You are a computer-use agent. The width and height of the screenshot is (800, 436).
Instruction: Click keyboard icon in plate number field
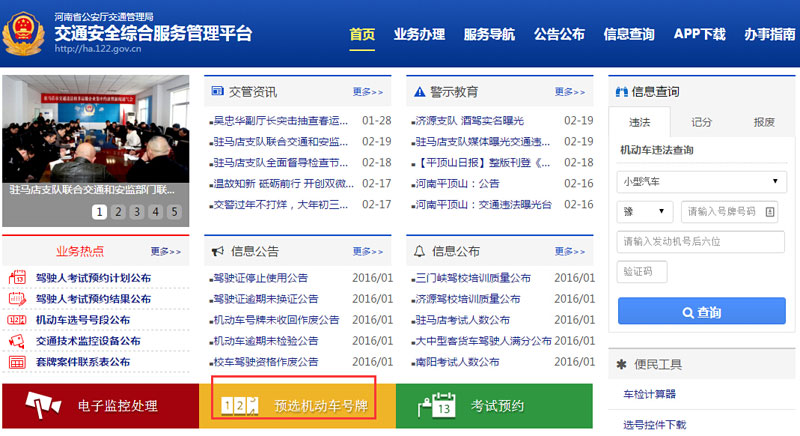pyautogui.click(x=770, y=212)
